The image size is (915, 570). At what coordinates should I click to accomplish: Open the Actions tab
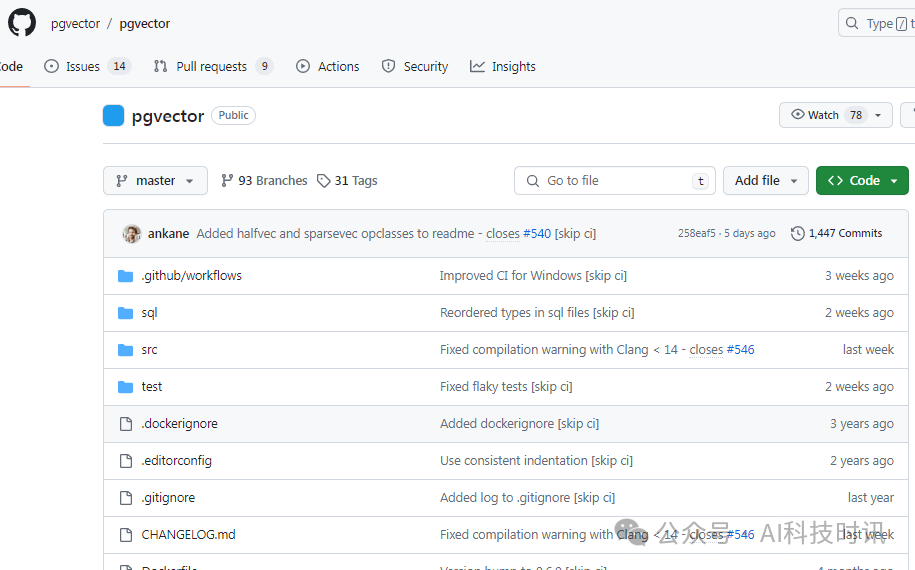[328, 67]
